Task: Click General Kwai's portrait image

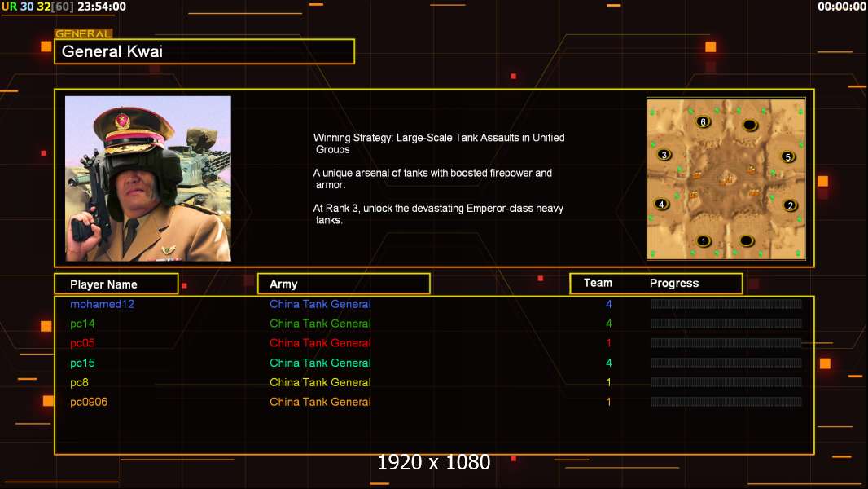Action: [x=148, y=178]
